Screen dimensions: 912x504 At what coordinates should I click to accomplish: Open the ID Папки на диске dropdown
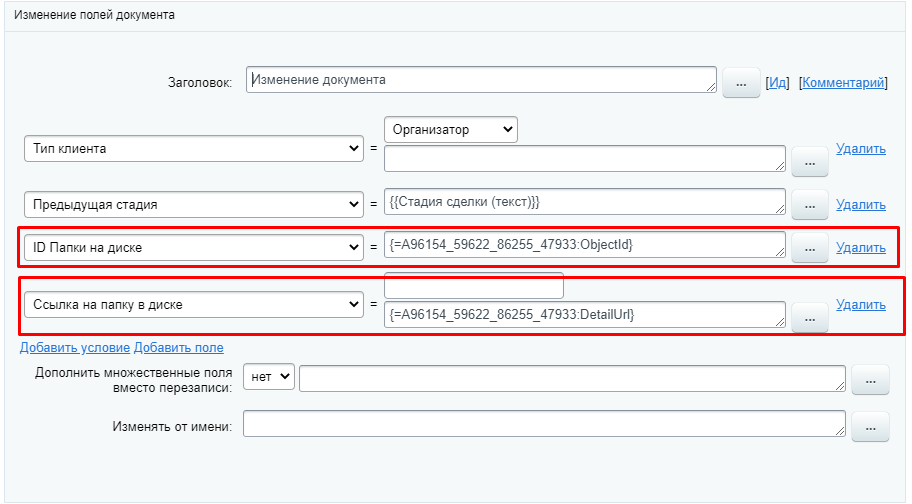[193, 246]
